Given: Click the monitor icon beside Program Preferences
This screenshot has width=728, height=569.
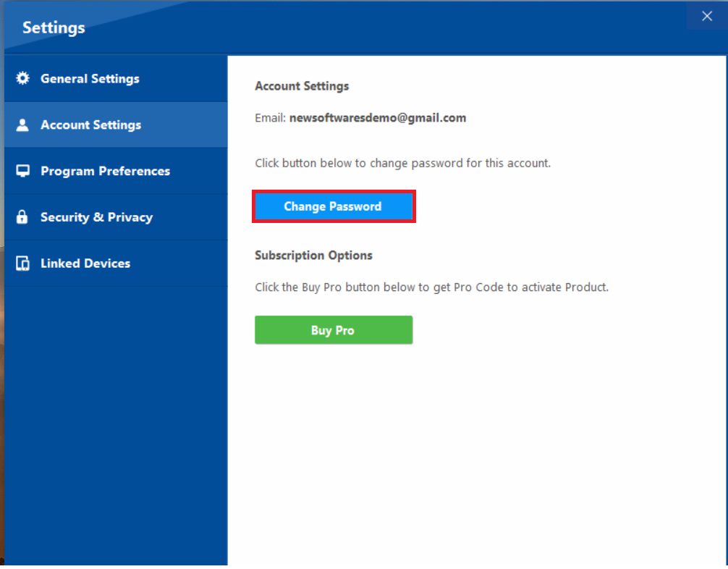Looking at the screenshot, I should [22, 171].
